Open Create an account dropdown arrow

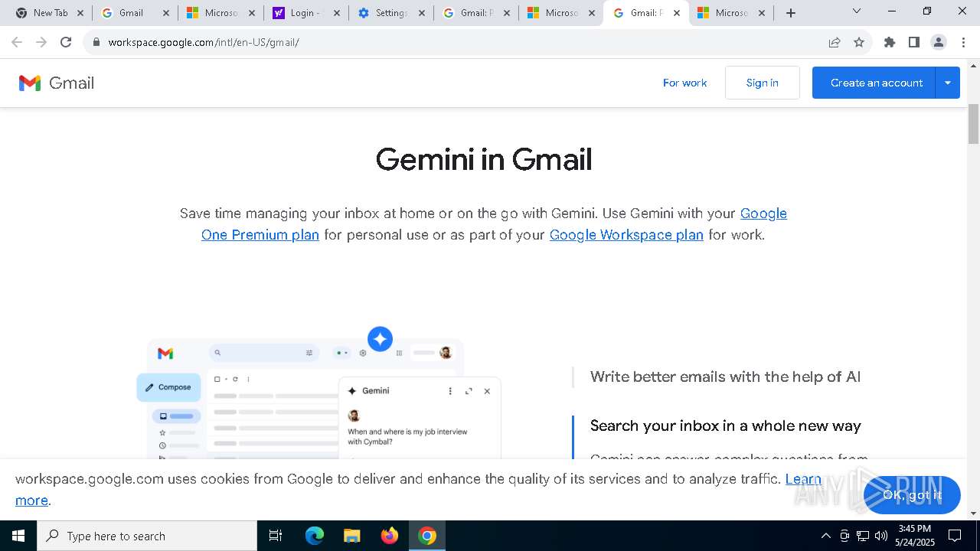pyautogui.click(x=948, y=83)
